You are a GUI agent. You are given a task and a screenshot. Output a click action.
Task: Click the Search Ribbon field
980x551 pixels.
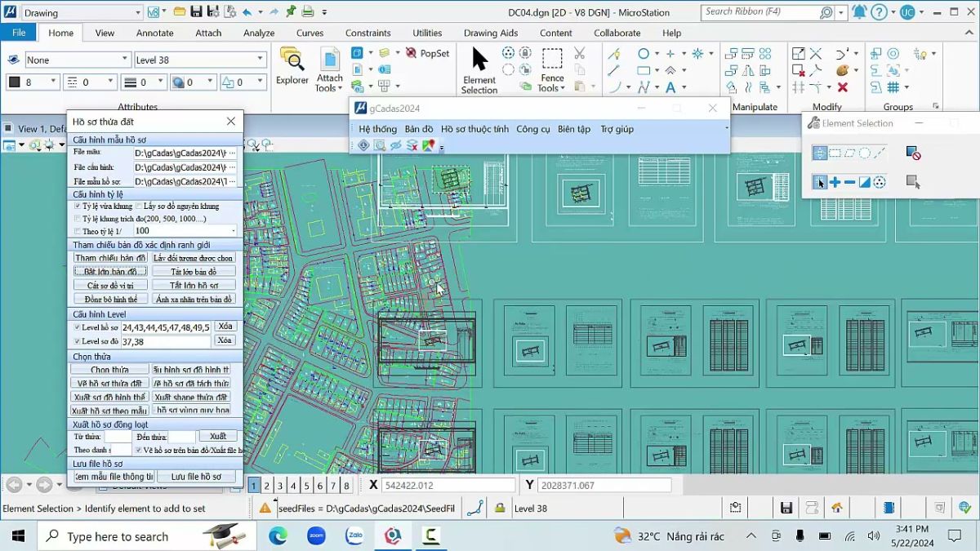point(759,12)
